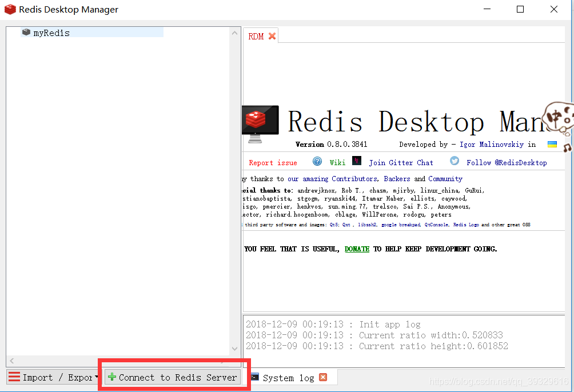Click the horizontal scroll left arrow

pos(11,361)
